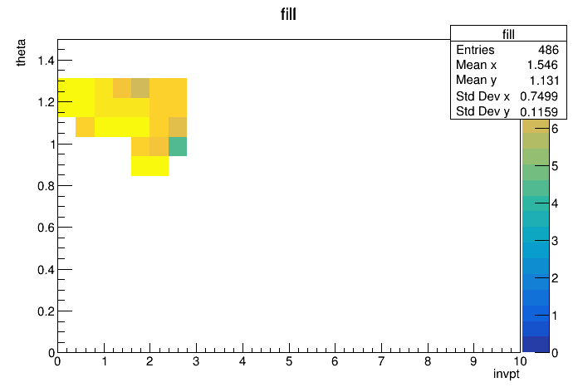Click the green histogram bin near theta 1
Viewport: 578px width, 392px height.
[x=178, y=146]
